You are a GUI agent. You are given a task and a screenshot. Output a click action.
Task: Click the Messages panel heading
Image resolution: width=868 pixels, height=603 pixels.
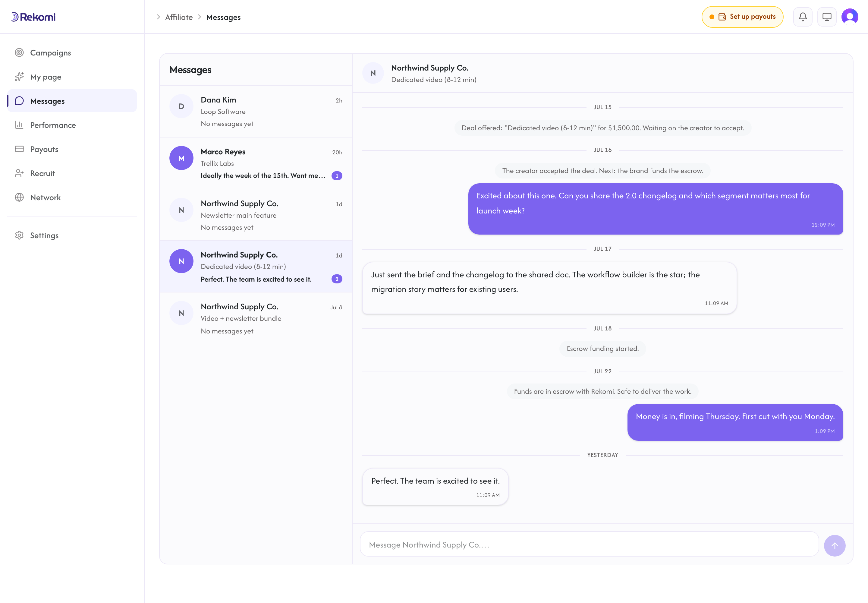coord(190,70)
